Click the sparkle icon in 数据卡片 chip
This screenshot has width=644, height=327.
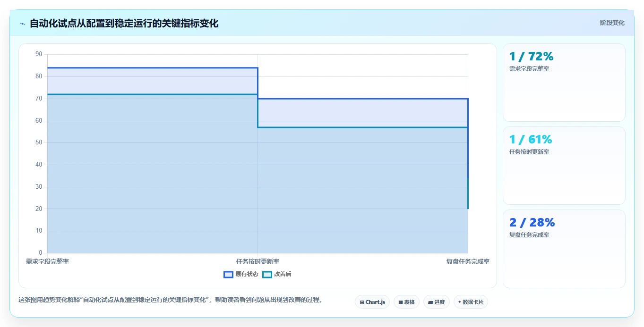click(x=460, y=302)
